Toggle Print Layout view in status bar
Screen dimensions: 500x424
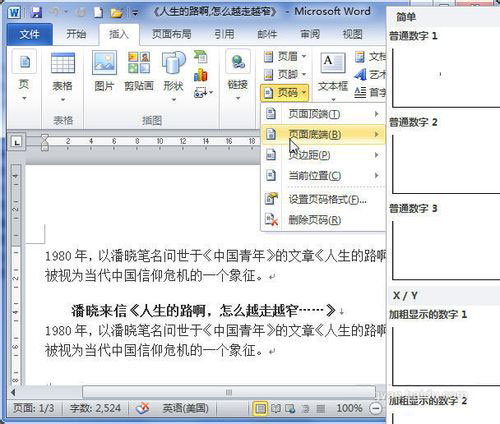[x=260, y=408]
